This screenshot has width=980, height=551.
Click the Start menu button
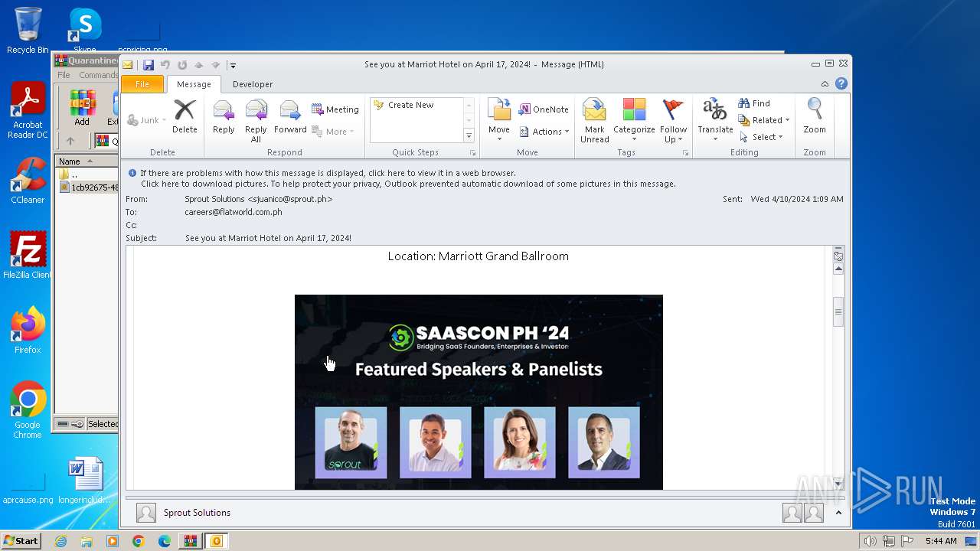pyautogui.click(x=21, y=541)
